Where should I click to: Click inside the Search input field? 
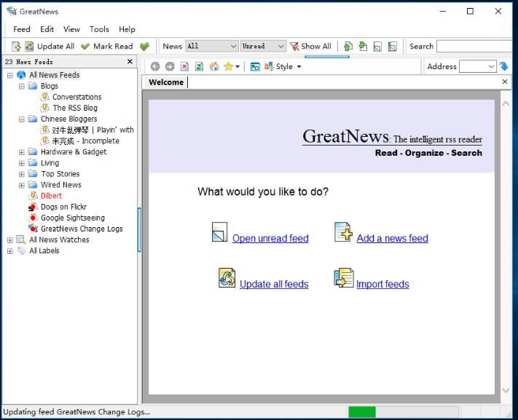click(474, 47)
